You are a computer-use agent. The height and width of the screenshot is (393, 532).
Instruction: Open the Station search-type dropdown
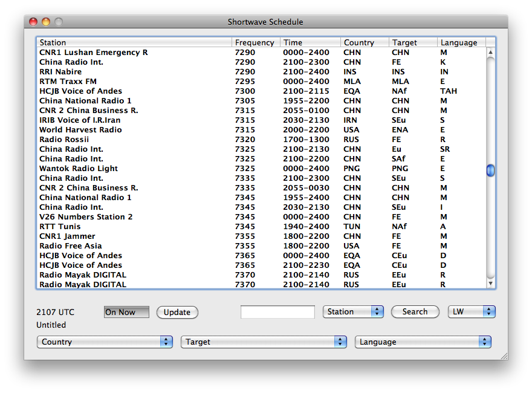coord(353,311)
